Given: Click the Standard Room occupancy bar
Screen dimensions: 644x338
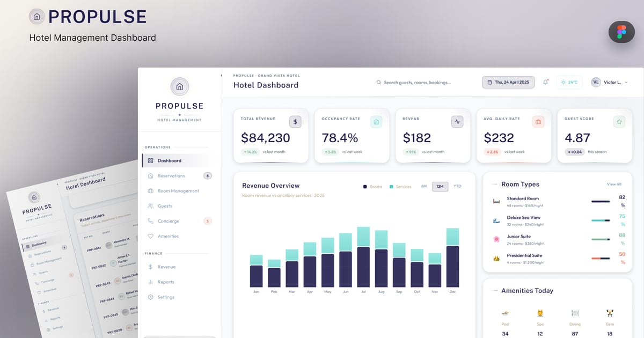Looking at the screenshot, I should pyautogui.click(x=601, y=202).
